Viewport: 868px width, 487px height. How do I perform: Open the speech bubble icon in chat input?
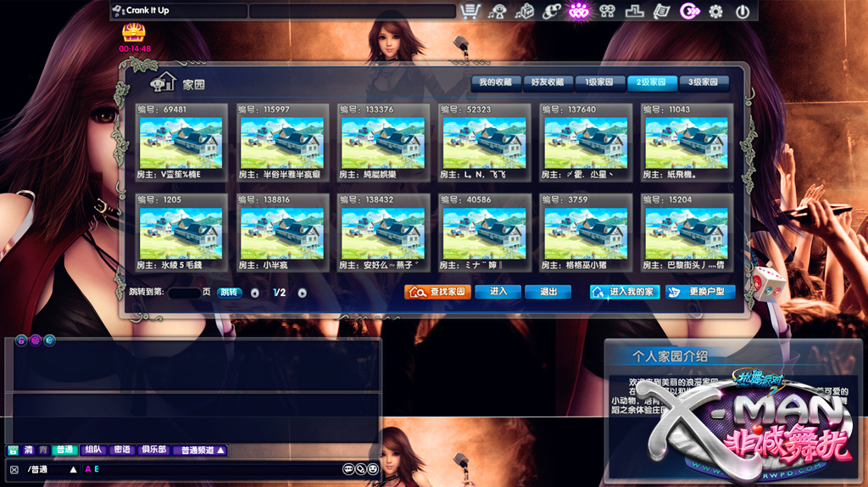pyautogui.click(x=348, y=469)
